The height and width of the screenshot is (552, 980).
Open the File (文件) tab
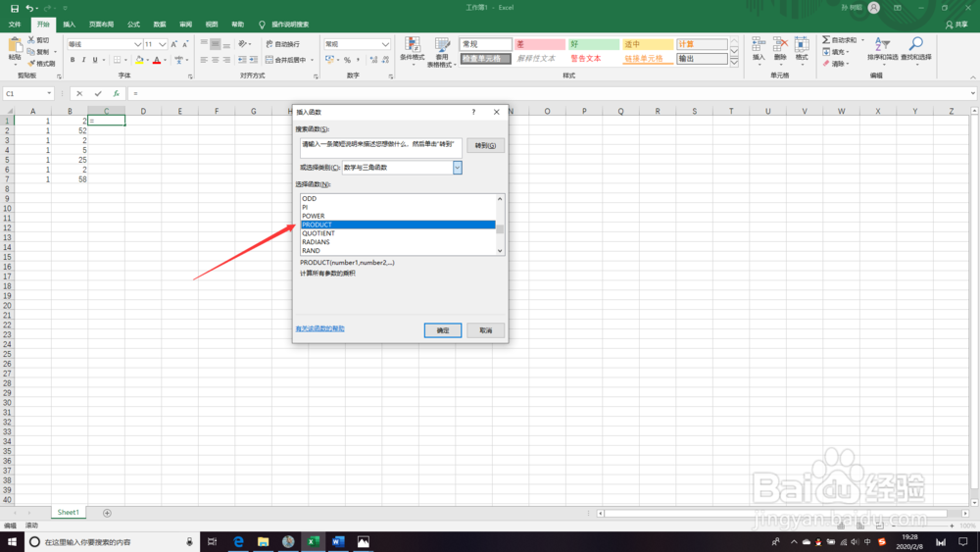pyautogui.click(x=15, y=25)
